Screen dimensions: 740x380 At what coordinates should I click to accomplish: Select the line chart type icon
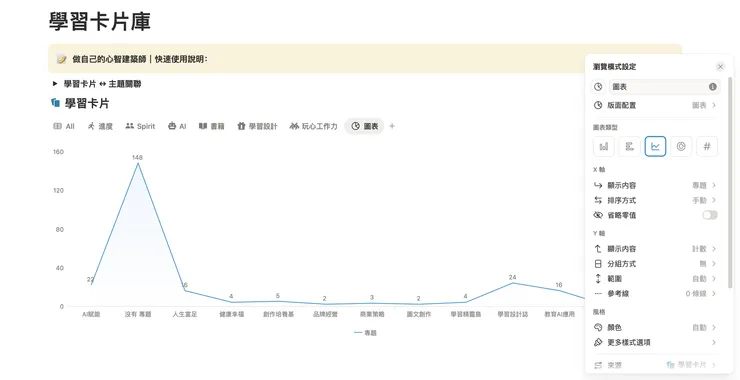[655, 146]
